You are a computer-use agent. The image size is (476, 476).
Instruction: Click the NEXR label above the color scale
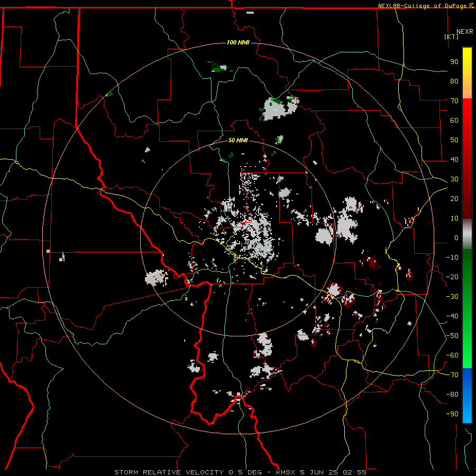tap(465, 32)
